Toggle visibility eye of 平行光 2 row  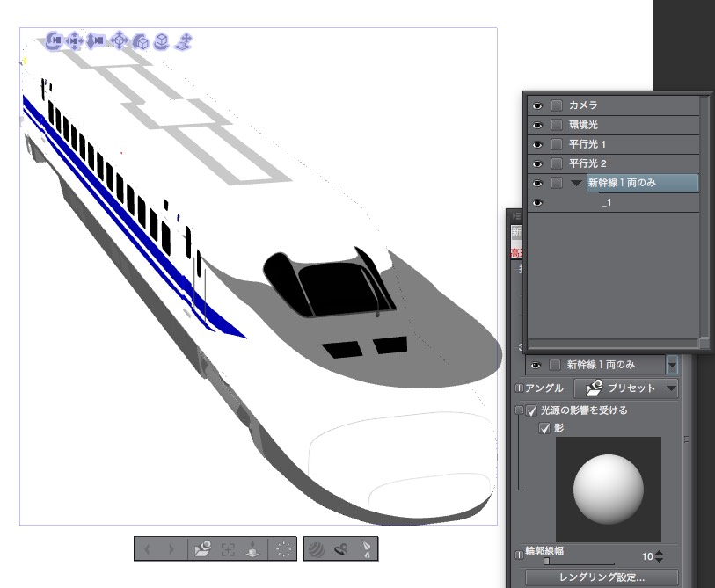point(537,163)
